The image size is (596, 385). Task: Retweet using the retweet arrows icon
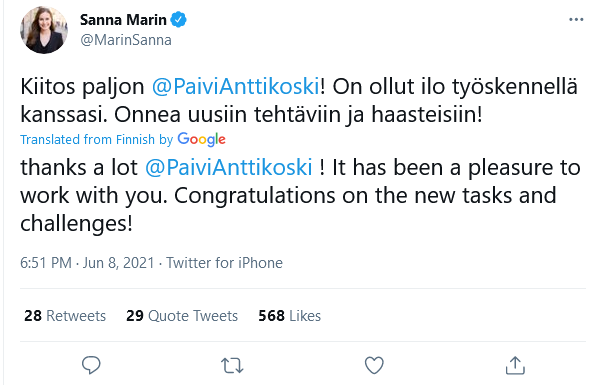(x=232, y=366)
